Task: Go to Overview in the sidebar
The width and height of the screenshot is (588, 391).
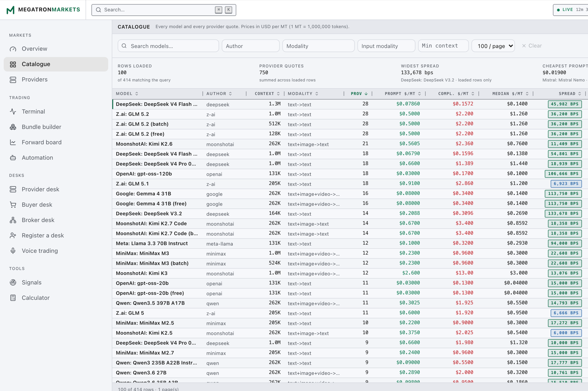Action: pyautogui.click(x=56, y=49)
